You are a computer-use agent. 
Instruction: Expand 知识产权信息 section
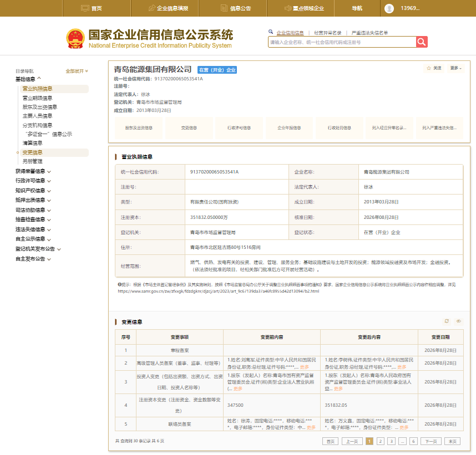tap(33, 191)
